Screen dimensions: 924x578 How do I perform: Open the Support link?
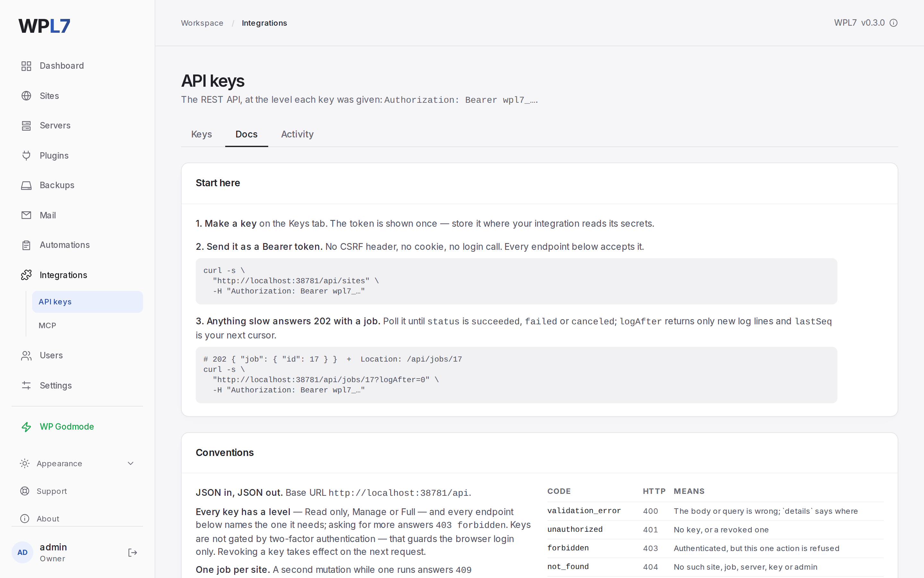[x=52, y=491]
